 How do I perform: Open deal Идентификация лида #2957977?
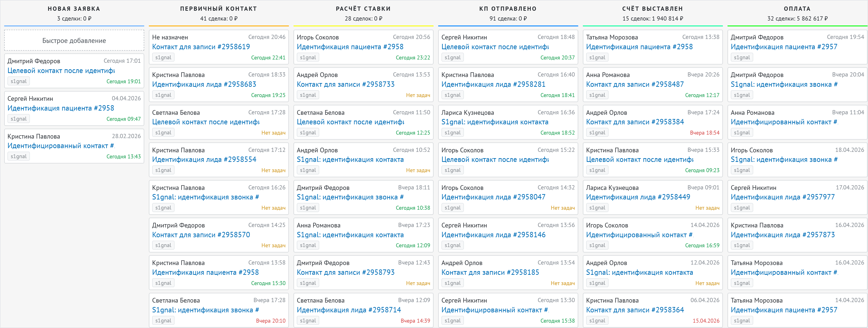[782, 197]
